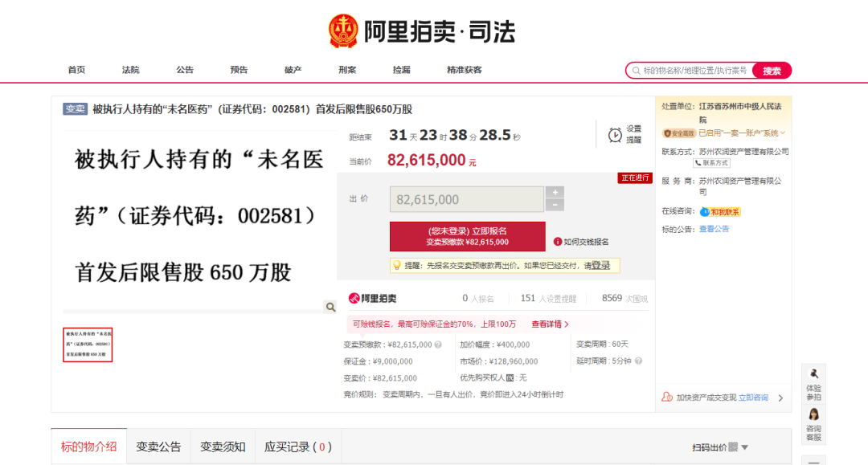Open 精准获客 navigation item
This screenshot has height=465, width=868.
tap(464, 70)
